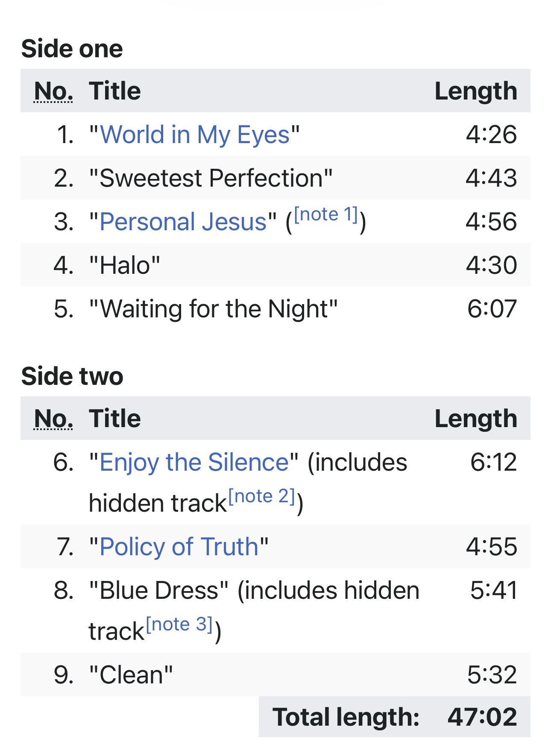Open the "Personal Jesus" song link
Screen dimensions: 551x756
(x=183, y=222)
